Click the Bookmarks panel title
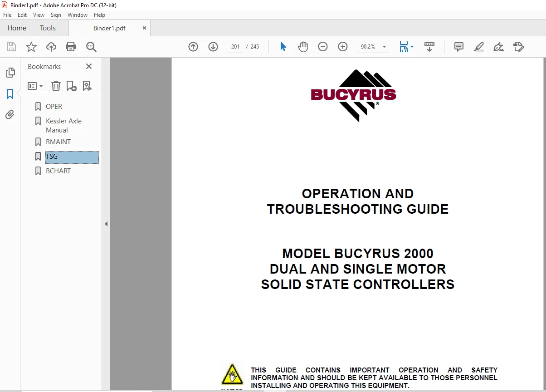This screenshot has width=546, height=392. click(44, 67)
